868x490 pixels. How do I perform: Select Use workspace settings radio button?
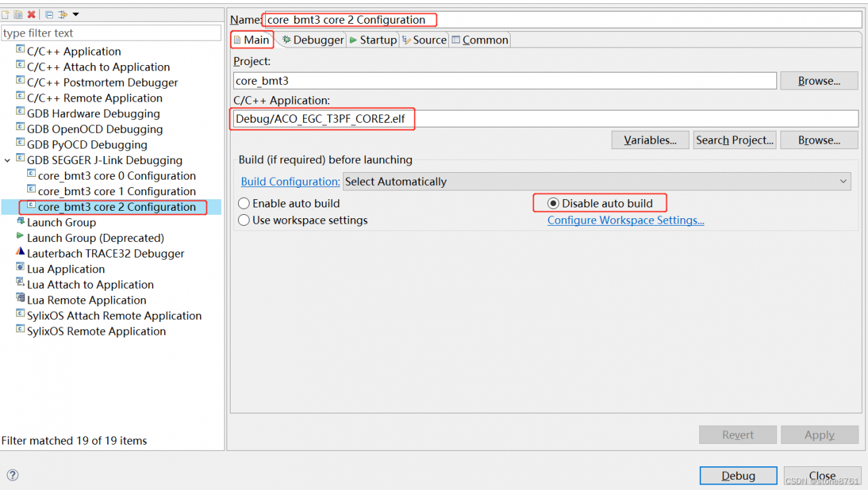point(244,220)
